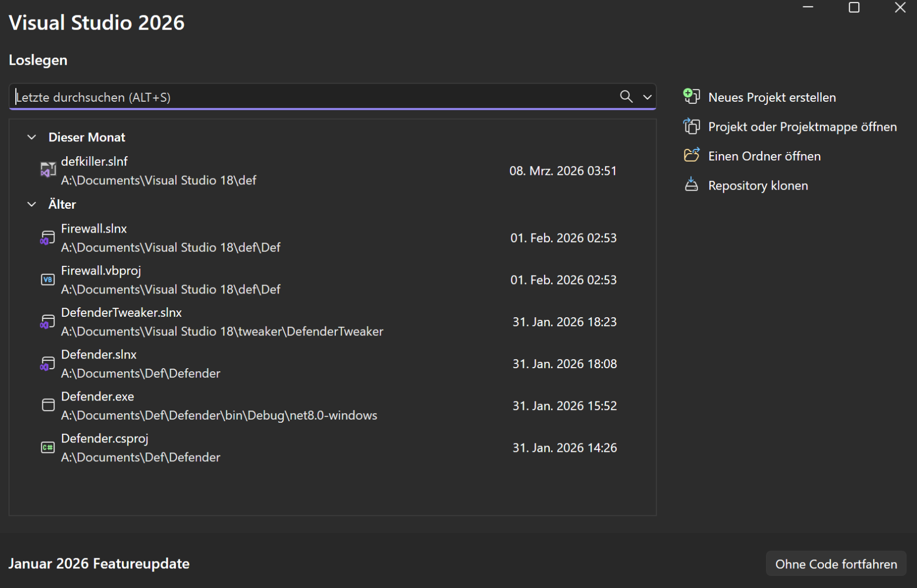
Task: Open recent item Defender.exe
Action: (x=333, y=406)
